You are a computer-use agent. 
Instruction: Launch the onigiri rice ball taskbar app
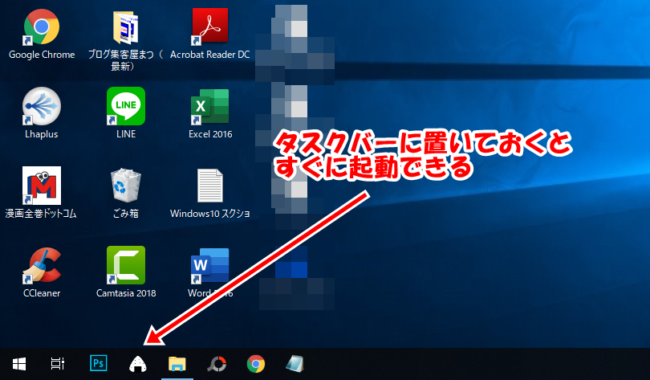138,364
